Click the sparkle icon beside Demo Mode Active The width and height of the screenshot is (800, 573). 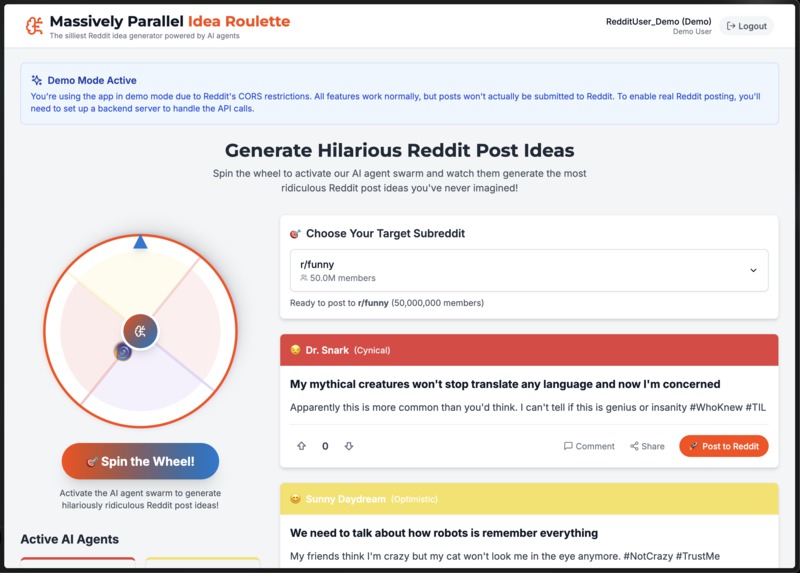[x=37, y=80]
